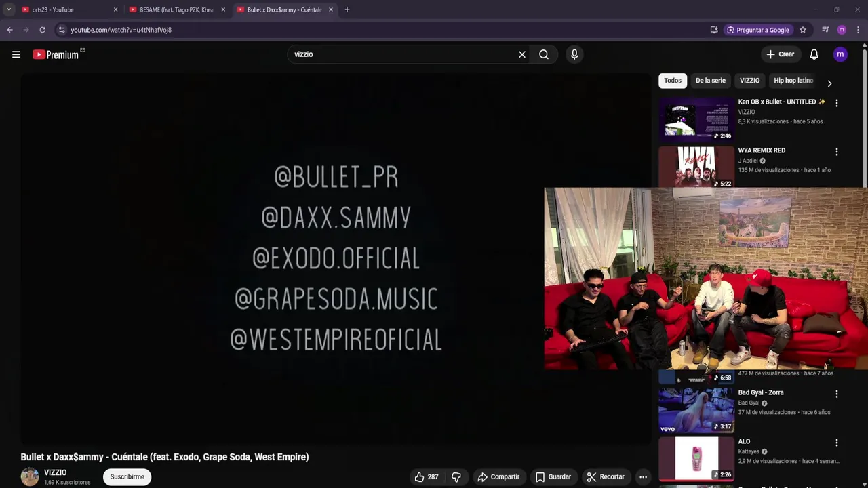View site information icon in address bar

click(x=62, y=30)
